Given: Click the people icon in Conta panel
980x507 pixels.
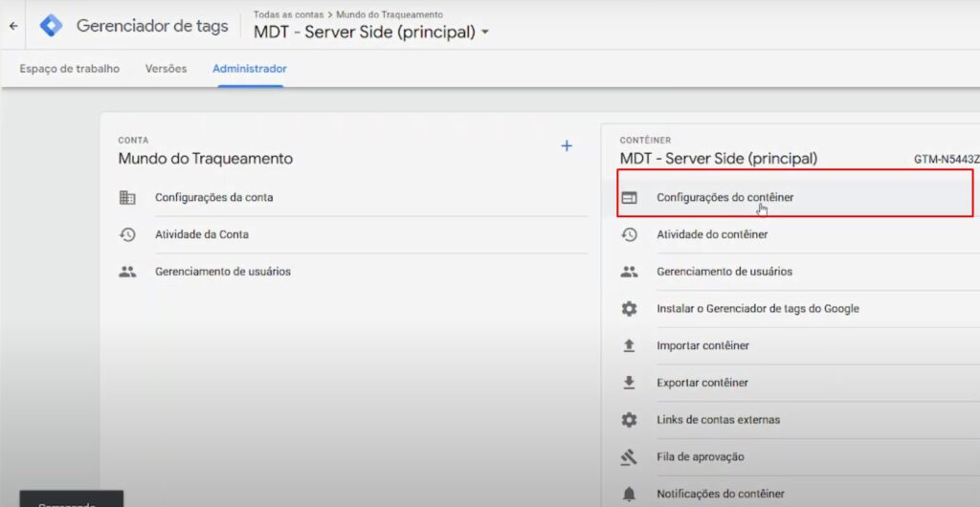Looking at the screenshot, I should (127, 272).
